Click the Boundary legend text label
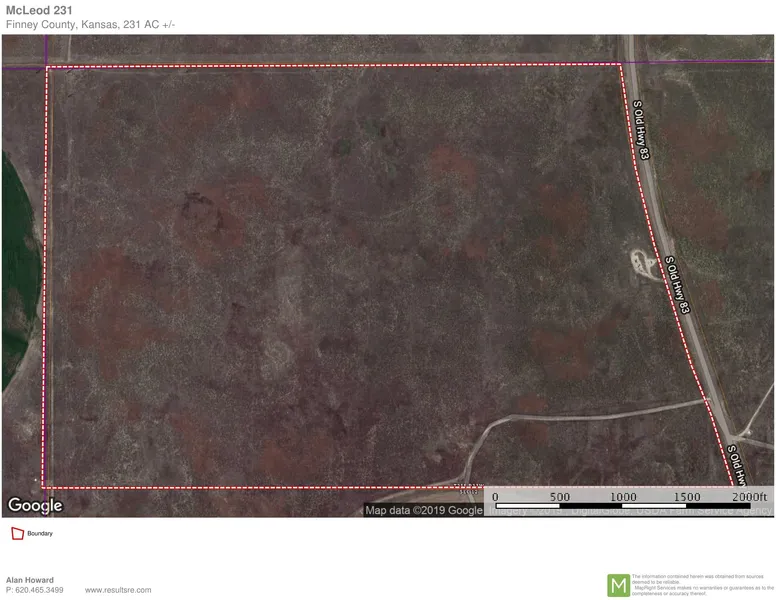The height and width of the screenshot is (600, 776). coord(40,534)
